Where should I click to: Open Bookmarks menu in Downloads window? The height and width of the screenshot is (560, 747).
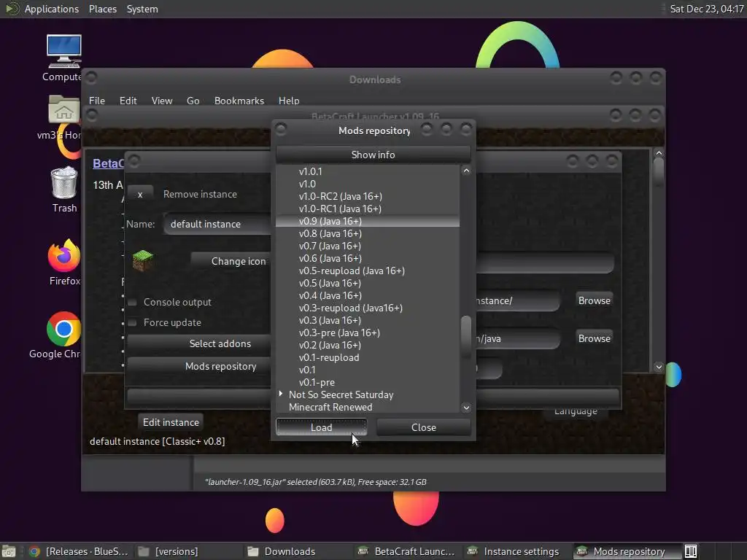click(239, 101)
